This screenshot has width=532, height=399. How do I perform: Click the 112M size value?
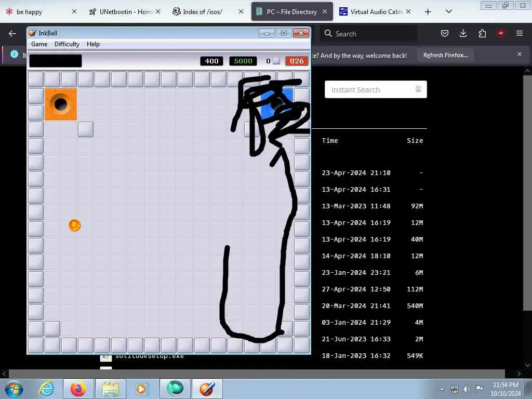pyautogui.click(x=415, y=289)
